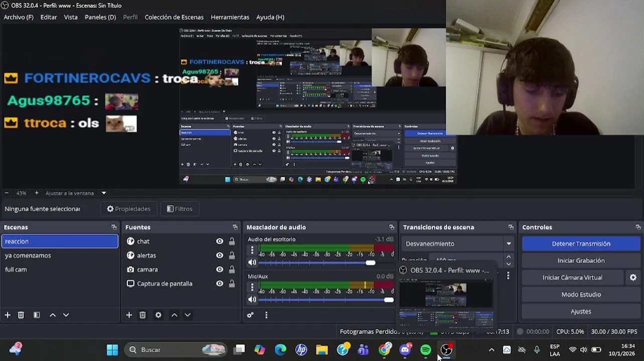
Task: Open audio mixer menu three-dots at bottom
Action: coord(266,315)
